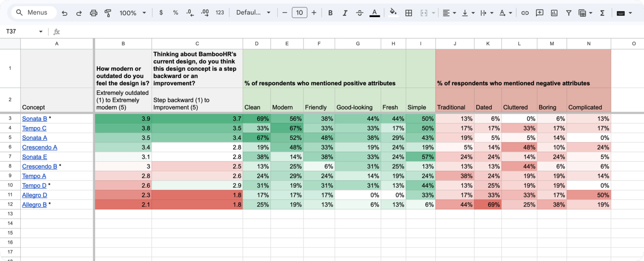The image size is (644, 261).
Task: Click the font size field showing 10
Action: (299, 13)
